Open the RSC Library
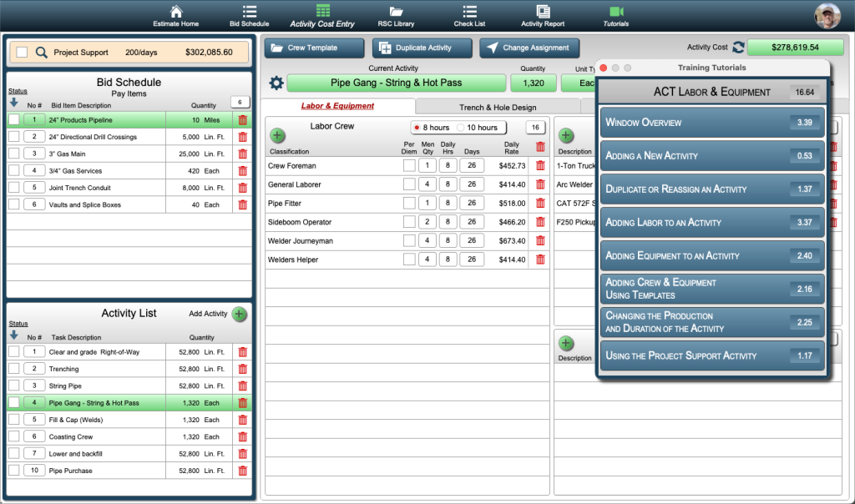The width and height of the screenshot is (855, 504). tap(396, 17)
